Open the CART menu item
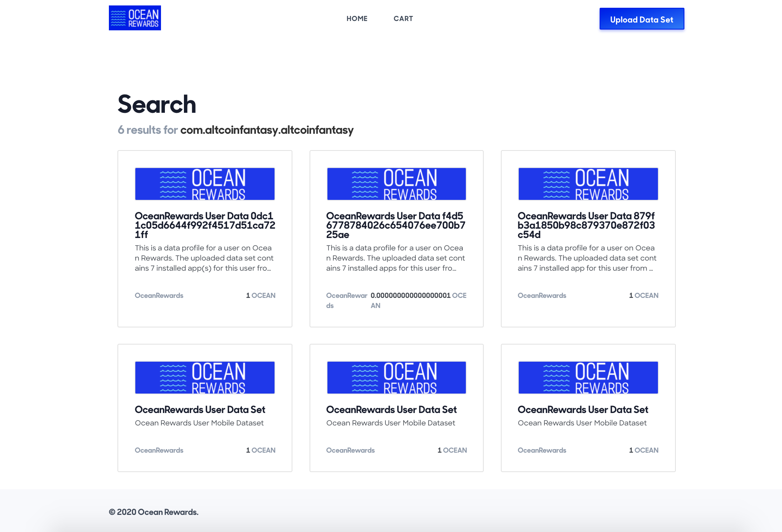Screen dimensions: 782x532 pyautogui.click(x=403, y=19)
